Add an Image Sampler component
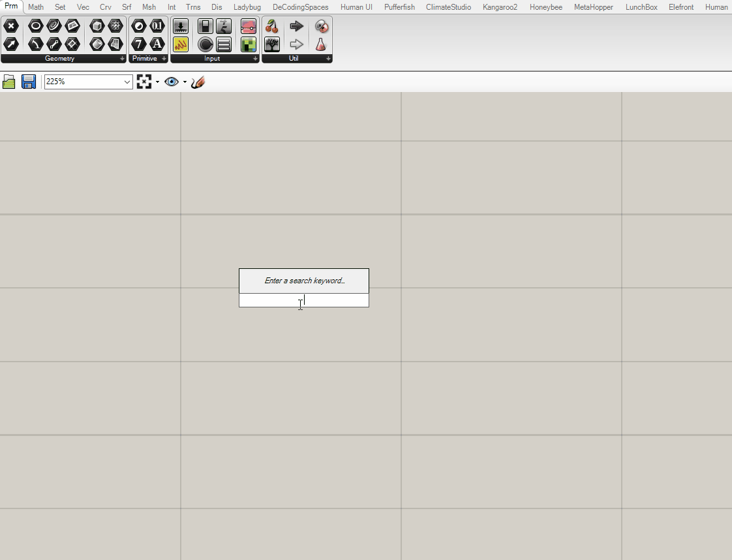 [x=249, y=44]
